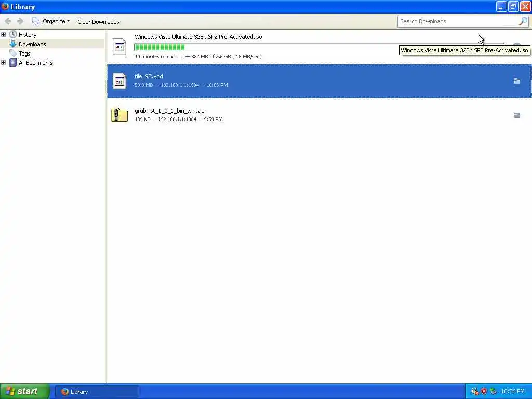
Task: Click the Windows Vista iso file icon
Action: (x=119, y=47)
